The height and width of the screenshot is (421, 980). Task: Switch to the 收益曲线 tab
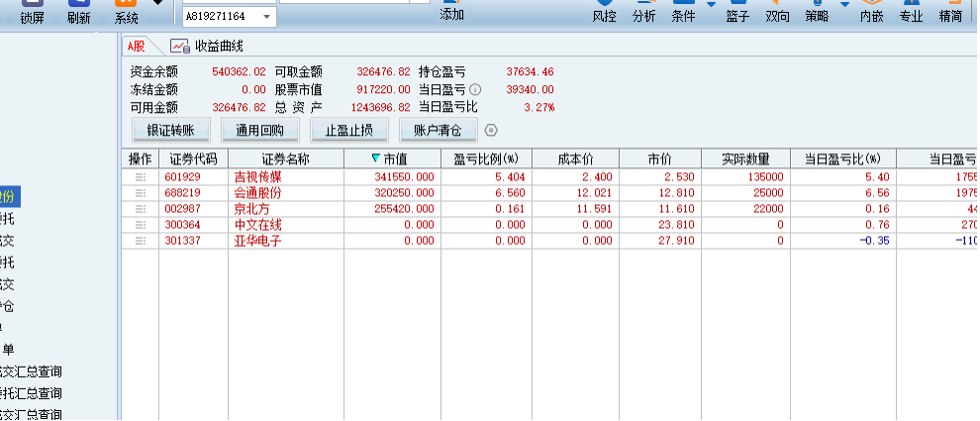(x=219, y=46)
